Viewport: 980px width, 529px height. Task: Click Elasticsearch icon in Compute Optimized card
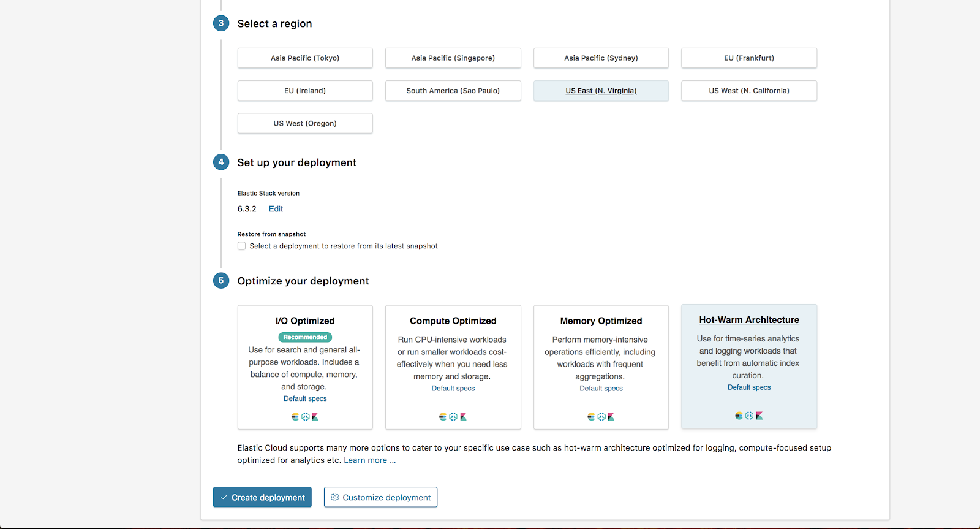tap(443, 417)
